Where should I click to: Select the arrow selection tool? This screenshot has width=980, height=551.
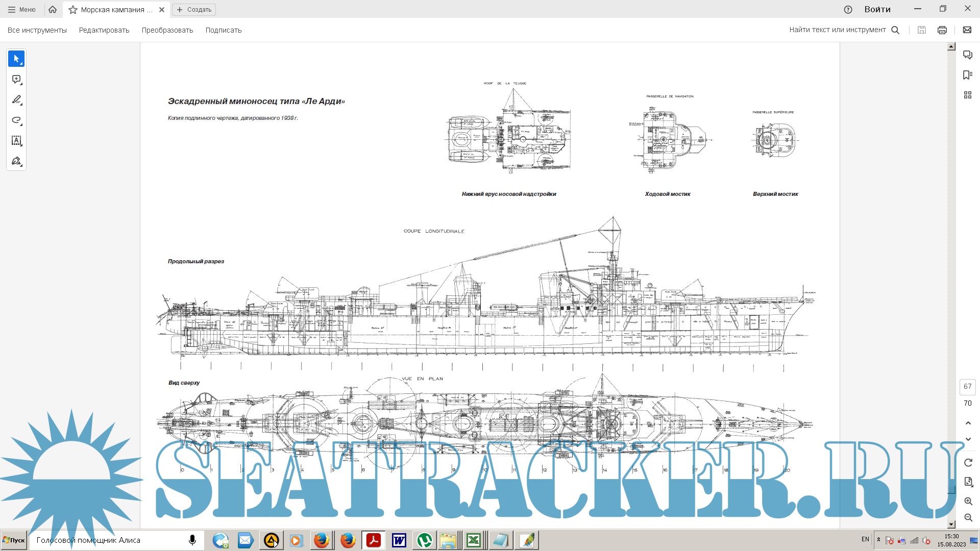16,59
